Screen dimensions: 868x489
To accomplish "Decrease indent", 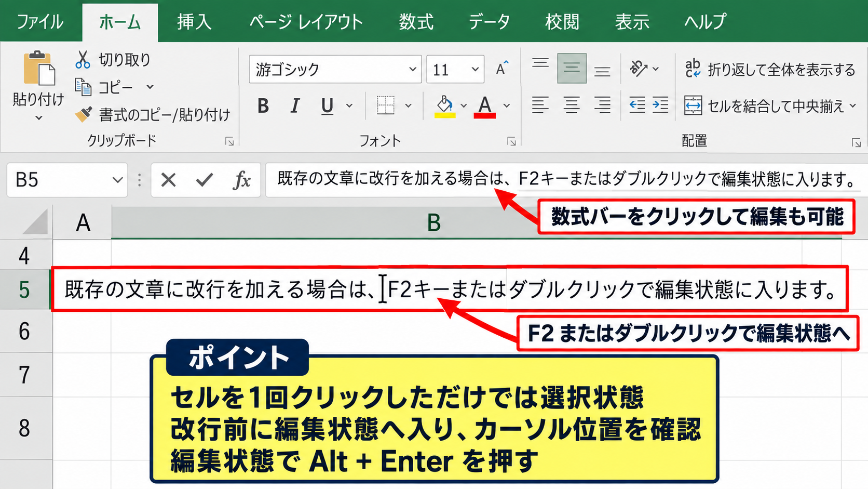I will click(x=637, y=105).
